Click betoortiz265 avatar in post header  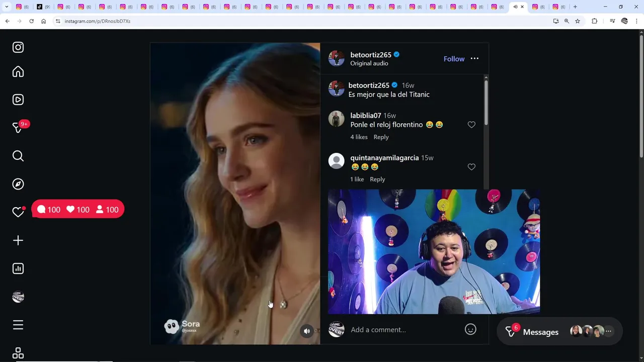coord(336,58)
